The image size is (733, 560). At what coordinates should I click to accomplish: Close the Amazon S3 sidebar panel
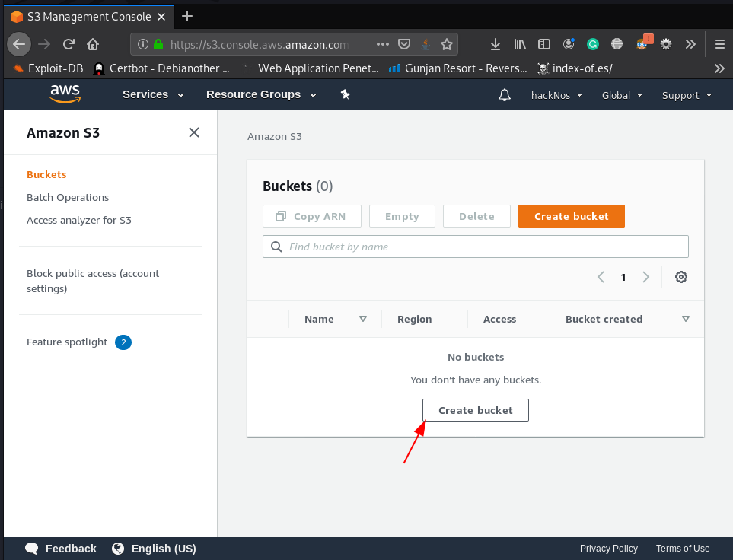coord(194,132)
